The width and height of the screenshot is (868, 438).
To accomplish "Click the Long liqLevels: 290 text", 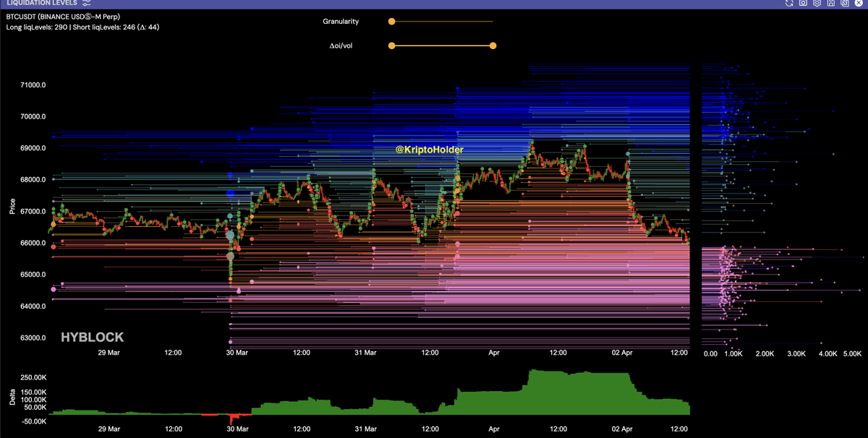I will pyautogui.click(x=37, y=27).
